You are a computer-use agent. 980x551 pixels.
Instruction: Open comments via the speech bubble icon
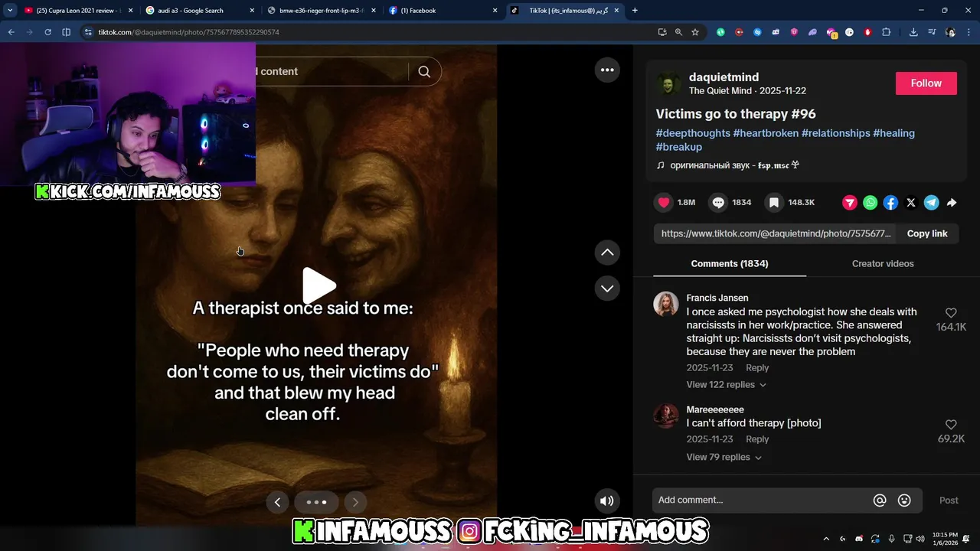click(718, 203)
